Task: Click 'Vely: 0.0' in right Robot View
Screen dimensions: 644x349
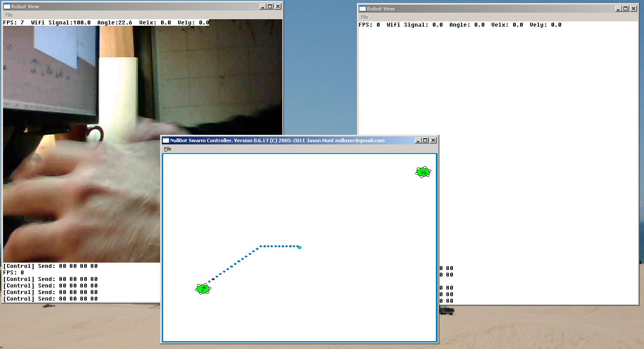Action: 545,25
